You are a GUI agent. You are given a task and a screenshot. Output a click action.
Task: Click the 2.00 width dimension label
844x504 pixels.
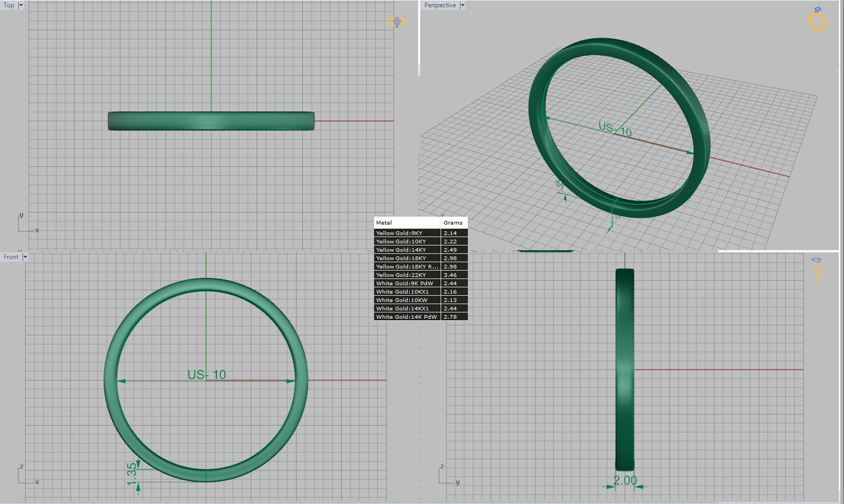[625, 481]
